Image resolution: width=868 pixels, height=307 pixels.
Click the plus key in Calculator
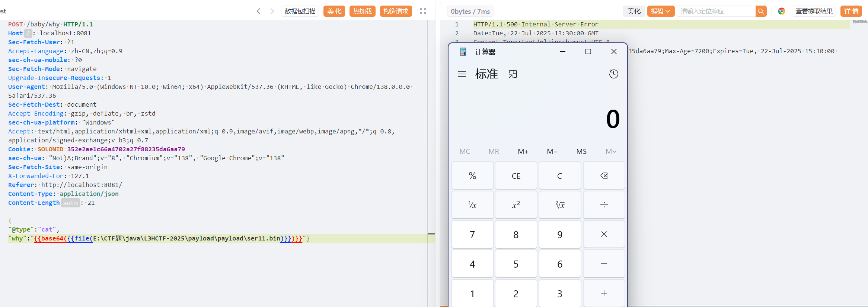604,293
